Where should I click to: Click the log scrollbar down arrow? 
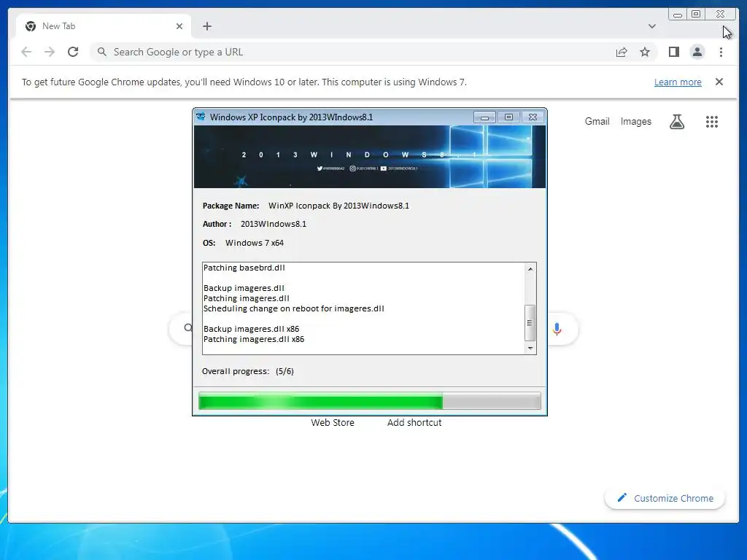click(x=530, y=348)
